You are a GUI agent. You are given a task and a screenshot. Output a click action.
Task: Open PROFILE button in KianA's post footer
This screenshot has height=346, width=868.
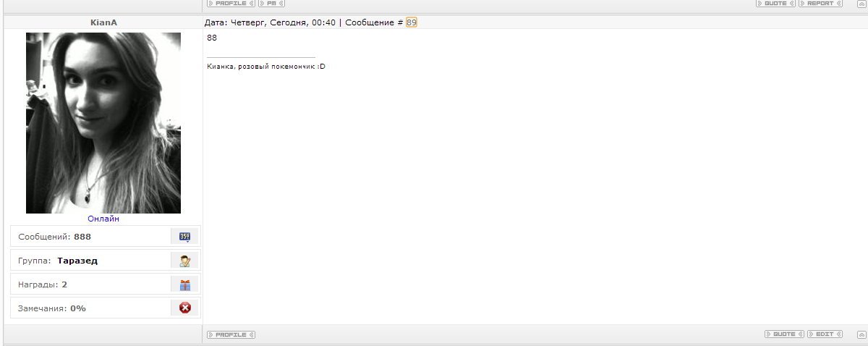point(231,334)
